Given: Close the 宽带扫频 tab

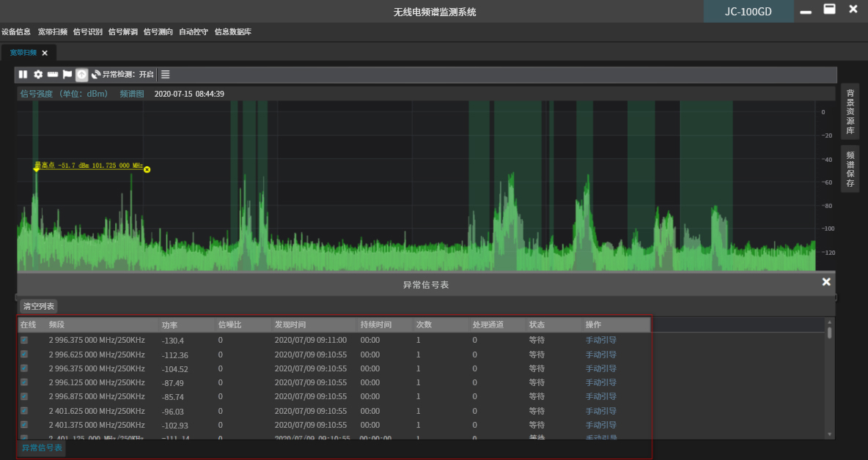Looking at the screenshot, I should click(45, 53).
